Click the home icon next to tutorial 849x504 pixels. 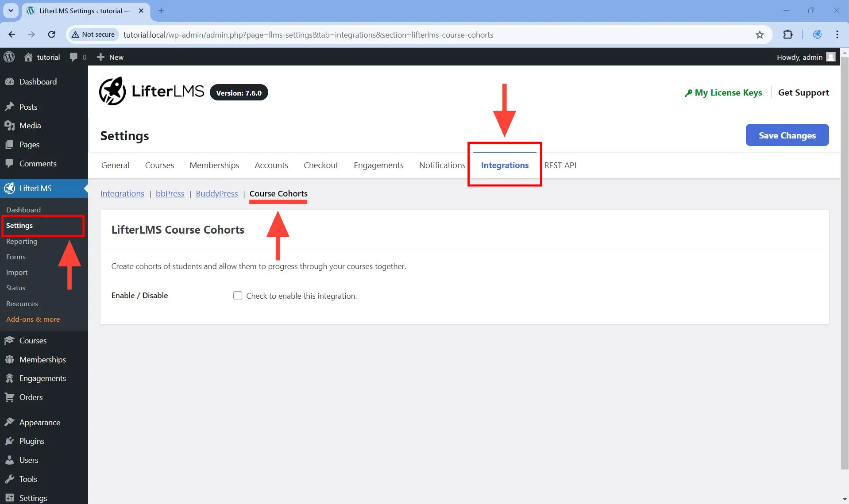pyautogui.click(x=28, y=57)
